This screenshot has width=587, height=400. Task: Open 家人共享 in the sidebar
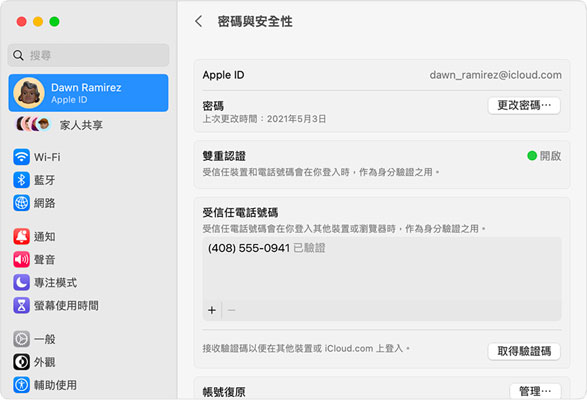(x=81, y=125)
